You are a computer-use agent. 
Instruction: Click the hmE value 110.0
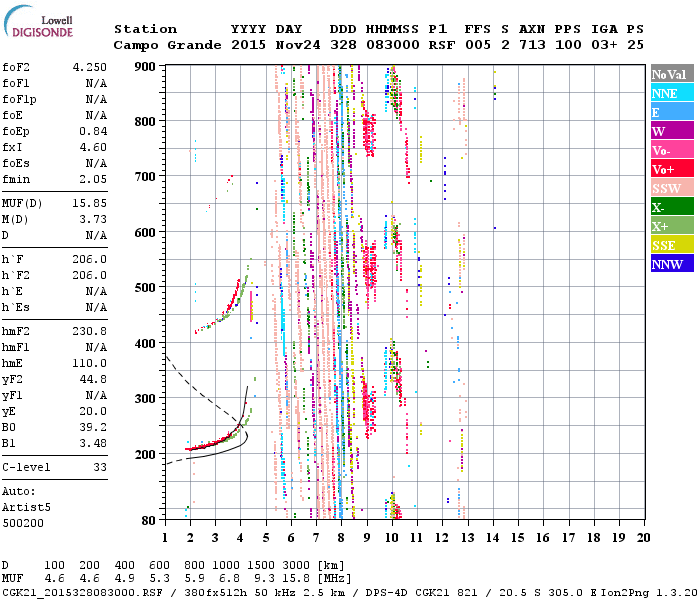(x=90, y=363)
